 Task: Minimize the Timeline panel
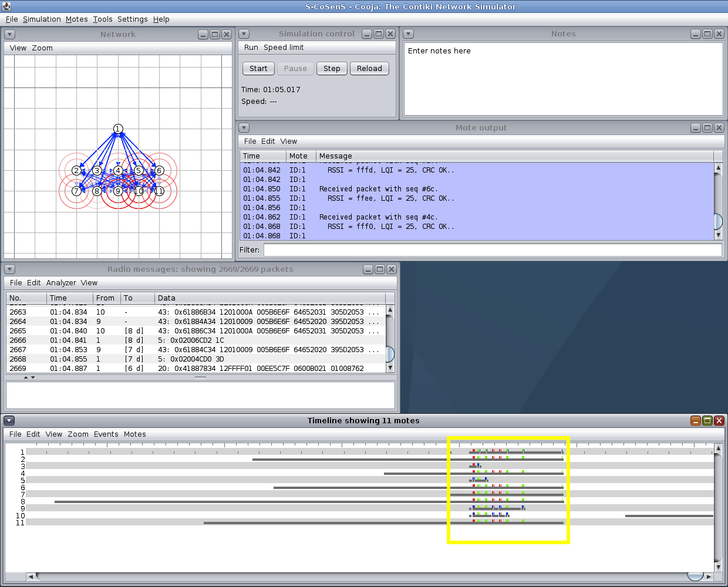tap(696, 421)
